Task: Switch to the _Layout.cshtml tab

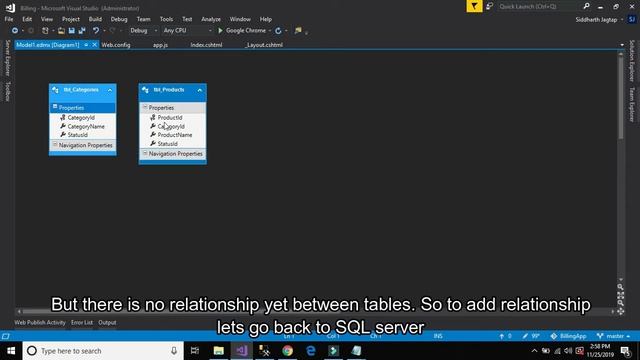Action: tap(264, 45)
